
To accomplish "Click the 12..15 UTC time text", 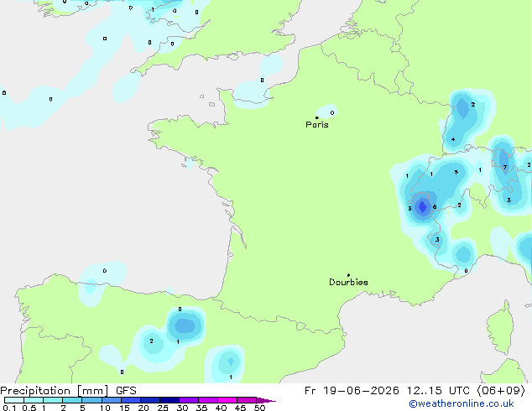I will 438,391.
